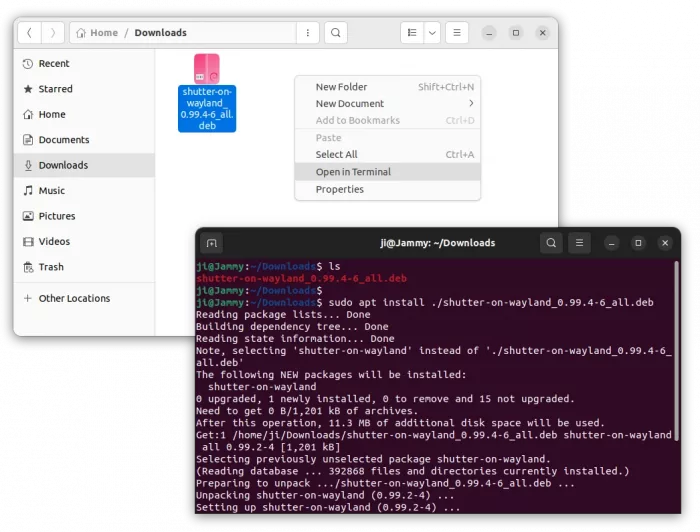The width and height of the screenshot is (700, 532).
Task: Click the forward navigation arrow in Files
Action: pos(52,33)
